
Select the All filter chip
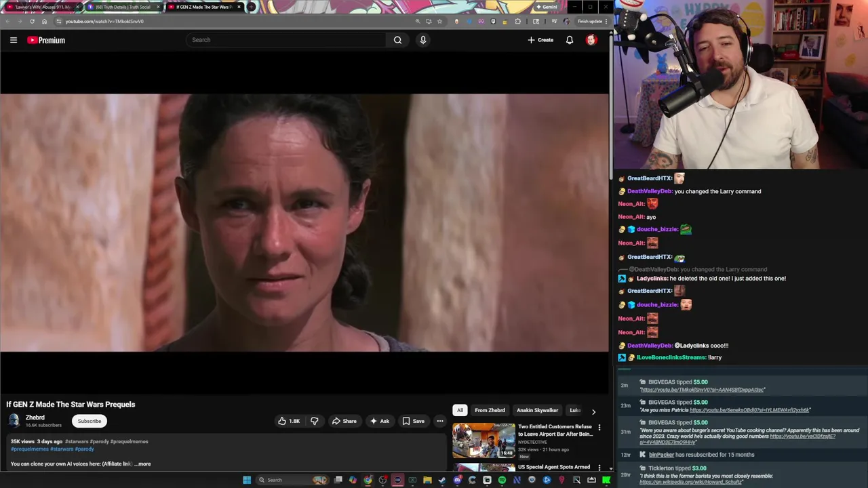(x=460, y=410)
